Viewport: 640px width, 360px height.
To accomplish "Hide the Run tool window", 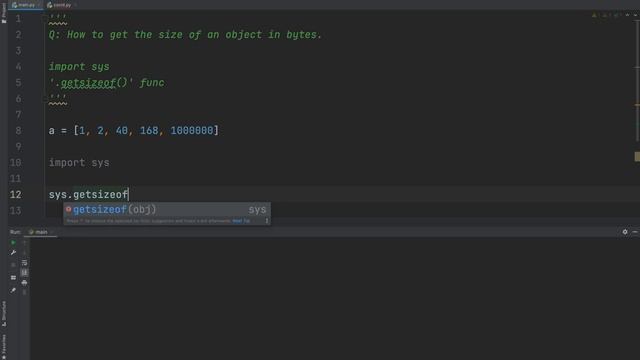I will pyautogui.click(x=635, y=232).
